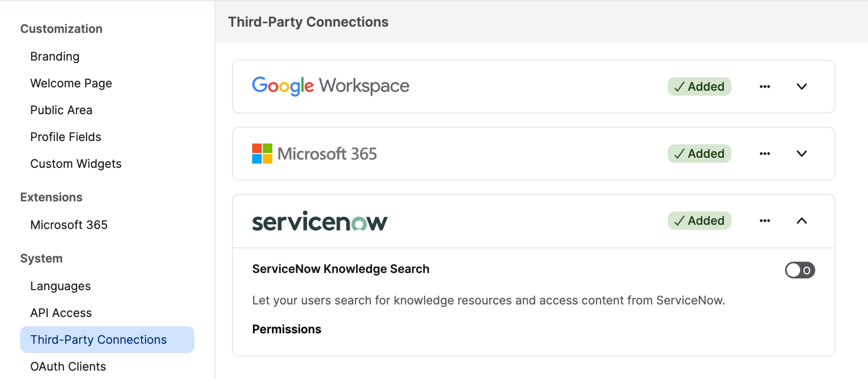
Task: Click the ServiceNow logo
Action: [319, 222]
